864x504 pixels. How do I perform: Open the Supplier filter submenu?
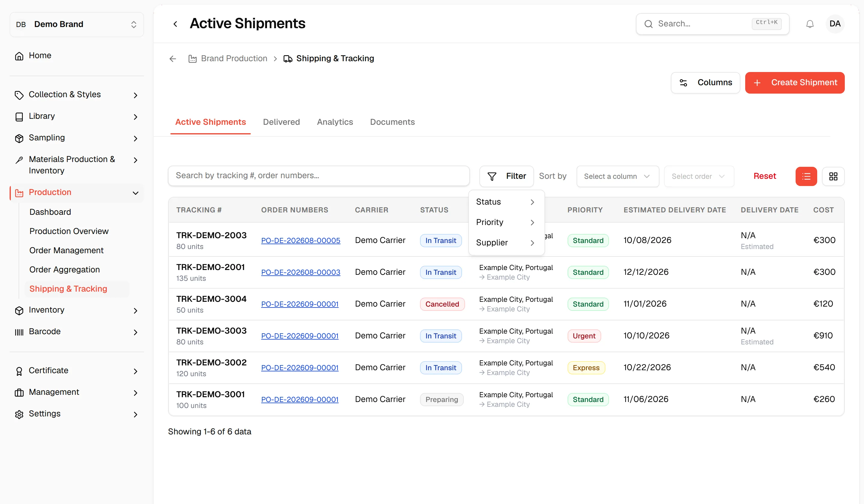[506, 242]
